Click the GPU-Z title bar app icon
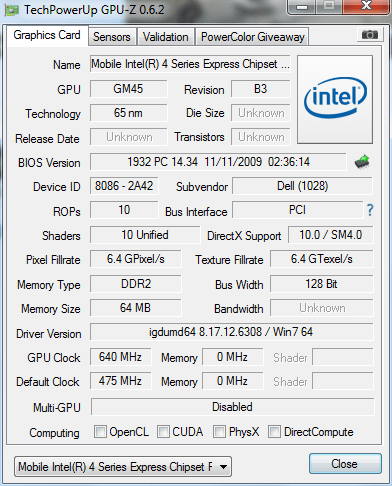Viewport: 392px width, 486px height. pyautogui.click(x=12, y=10)
